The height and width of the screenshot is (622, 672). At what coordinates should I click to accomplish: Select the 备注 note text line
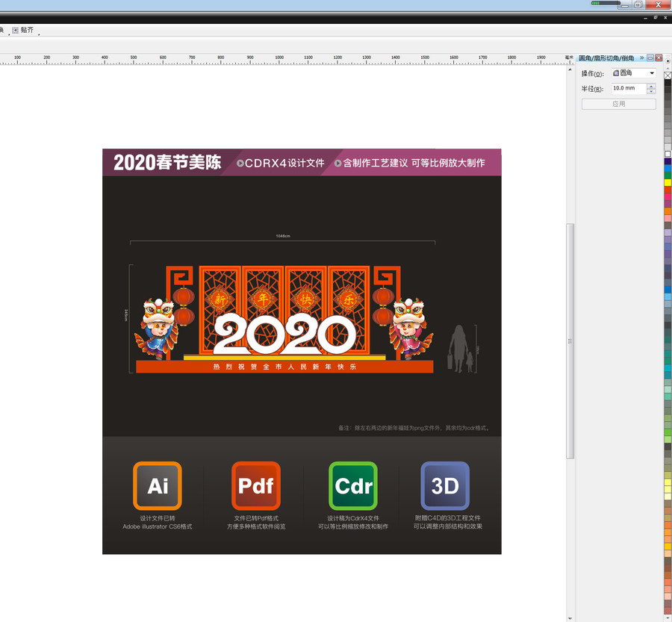414,428
